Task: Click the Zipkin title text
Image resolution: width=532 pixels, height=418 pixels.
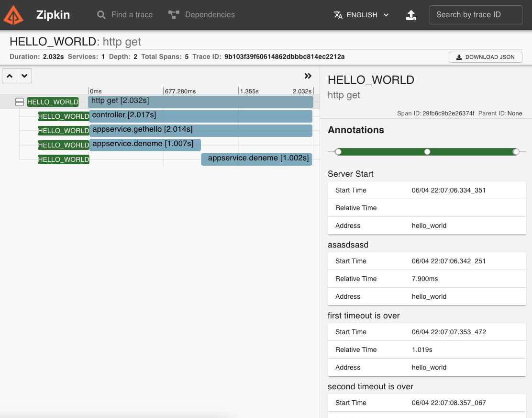Action: (53, 14)
